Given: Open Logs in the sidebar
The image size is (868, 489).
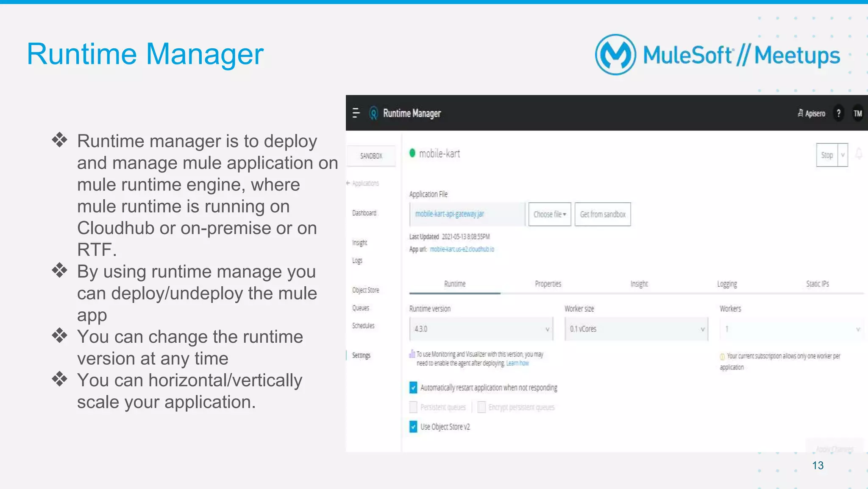Looking at the screenshot, I should (x=357, y=260).
